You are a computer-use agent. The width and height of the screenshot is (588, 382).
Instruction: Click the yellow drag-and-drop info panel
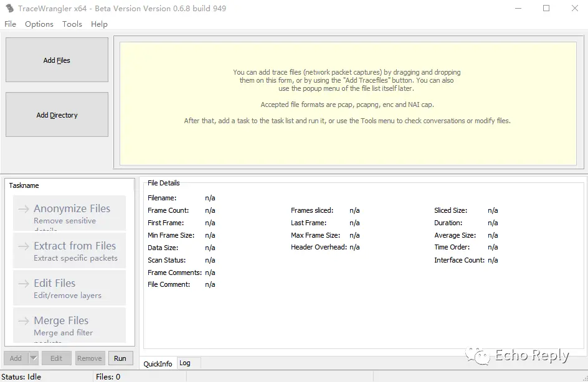tap(348, 103)
